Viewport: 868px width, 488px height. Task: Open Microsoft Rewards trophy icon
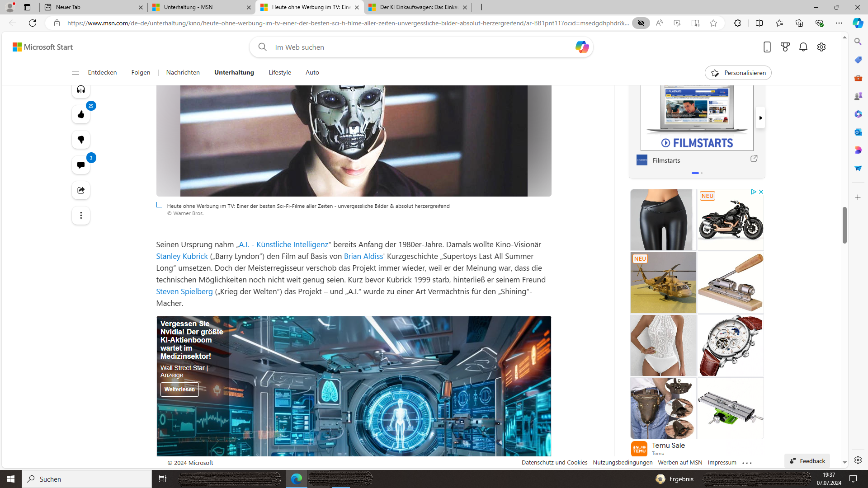[x=785, y=47]
